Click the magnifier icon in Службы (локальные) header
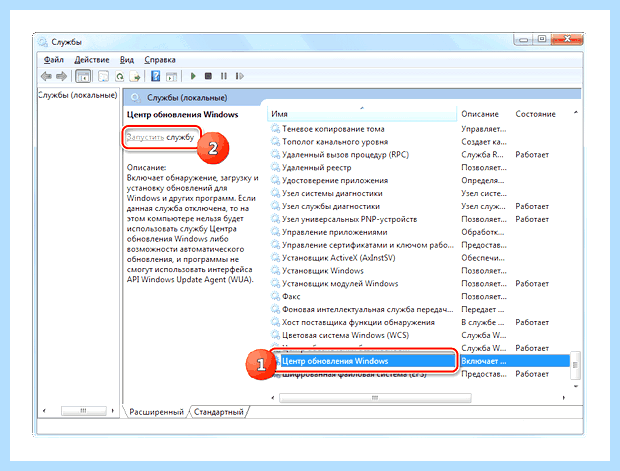 point(136,98)
